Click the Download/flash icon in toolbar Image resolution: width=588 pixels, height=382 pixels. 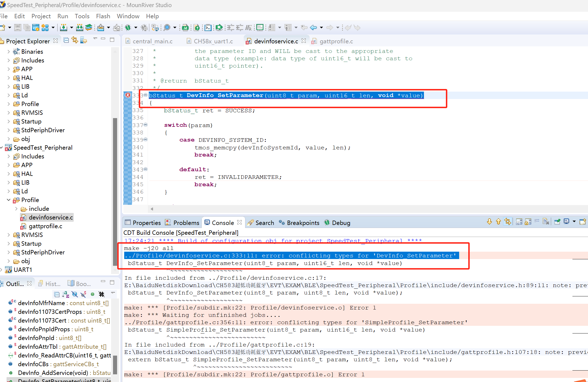100,28
